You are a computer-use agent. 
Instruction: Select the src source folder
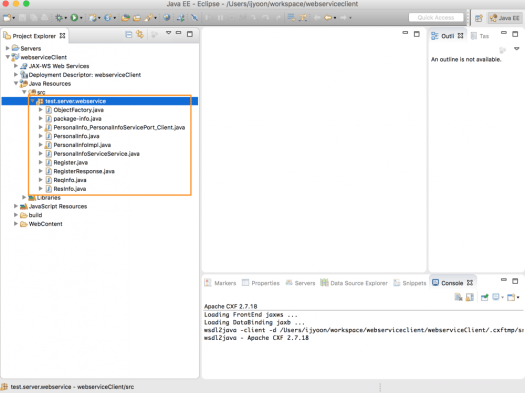[x=41, y=92]
